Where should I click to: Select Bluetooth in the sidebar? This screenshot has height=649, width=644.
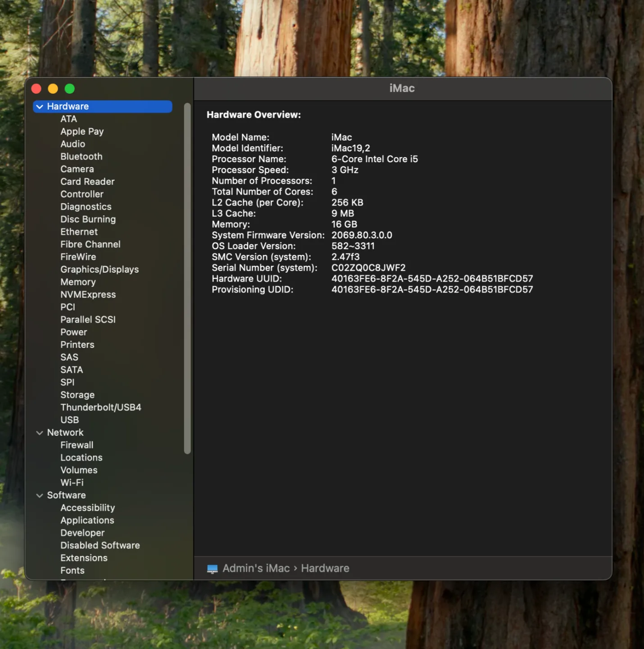coord(82,156)
